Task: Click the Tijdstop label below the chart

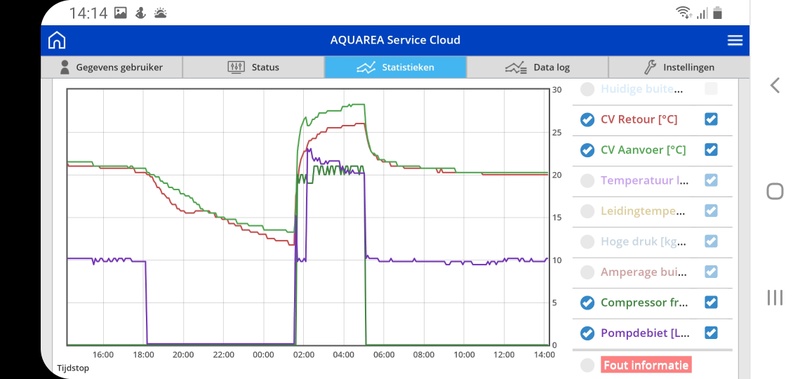Action: [72, 368]
